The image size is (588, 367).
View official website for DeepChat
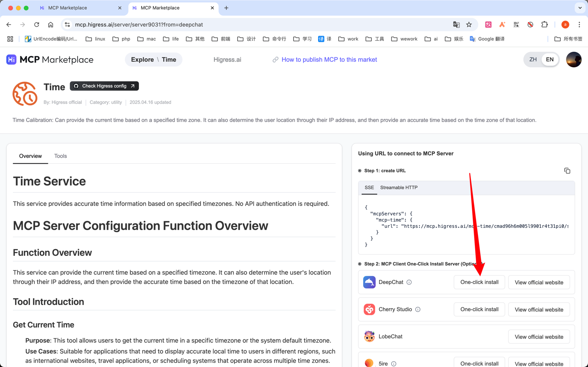pyautogui.click(x=539, y=282)
